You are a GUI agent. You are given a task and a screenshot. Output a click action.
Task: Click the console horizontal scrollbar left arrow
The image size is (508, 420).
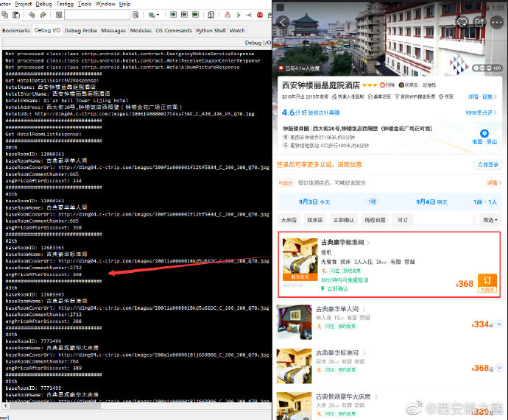tap(5, 405)
